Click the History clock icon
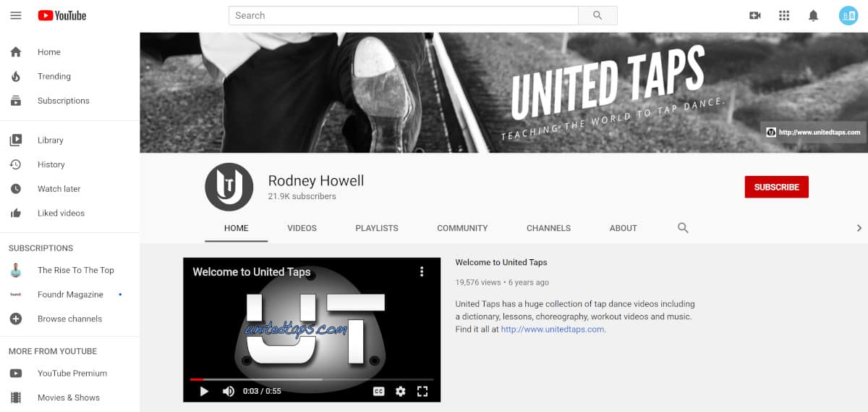 click(16, 164)
